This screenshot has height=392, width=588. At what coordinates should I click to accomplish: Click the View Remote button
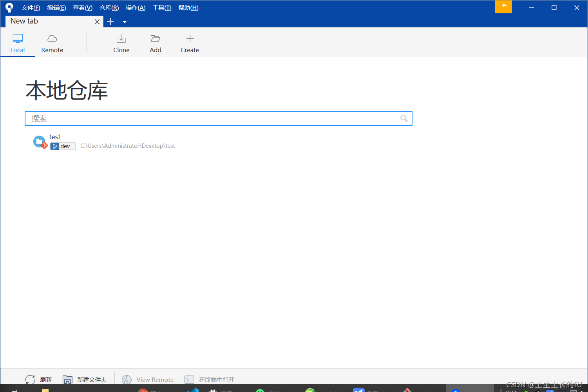pos(148,379)
